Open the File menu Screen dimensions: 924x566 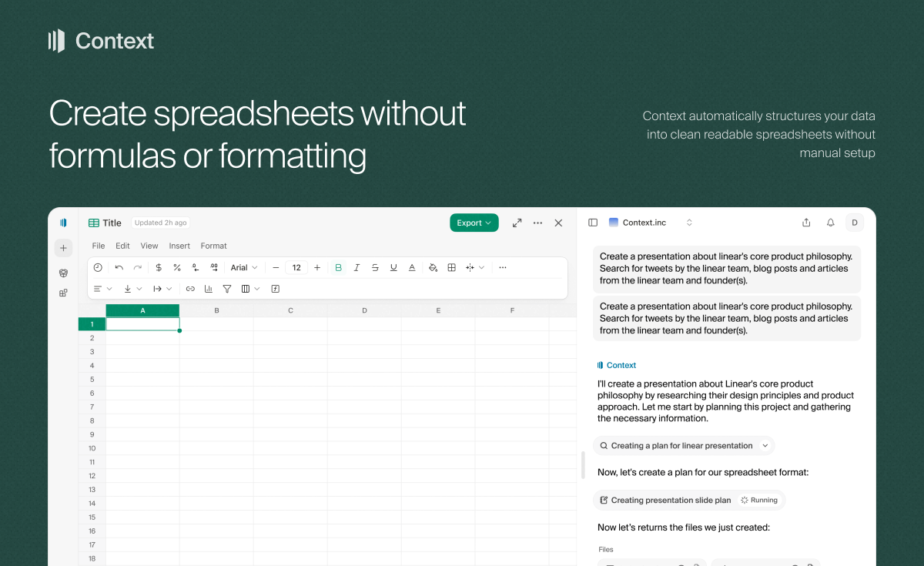point(99,246)
